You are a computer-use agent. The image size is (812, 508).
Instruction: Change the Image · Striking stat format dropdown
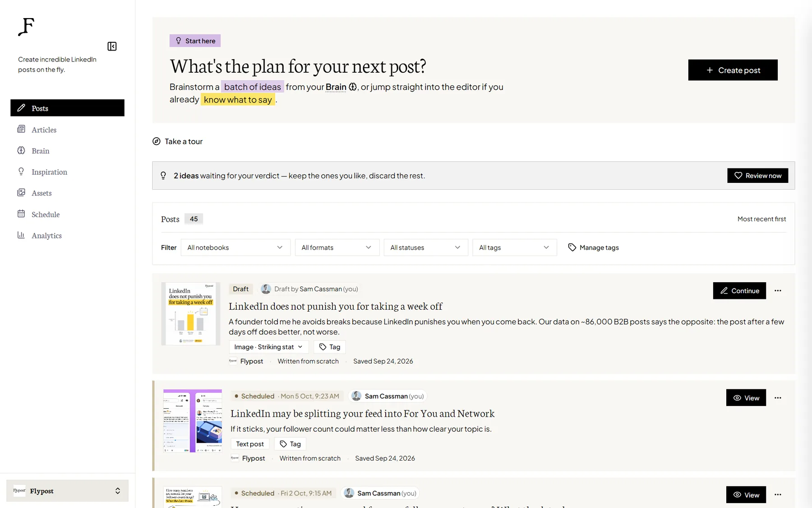268,347
